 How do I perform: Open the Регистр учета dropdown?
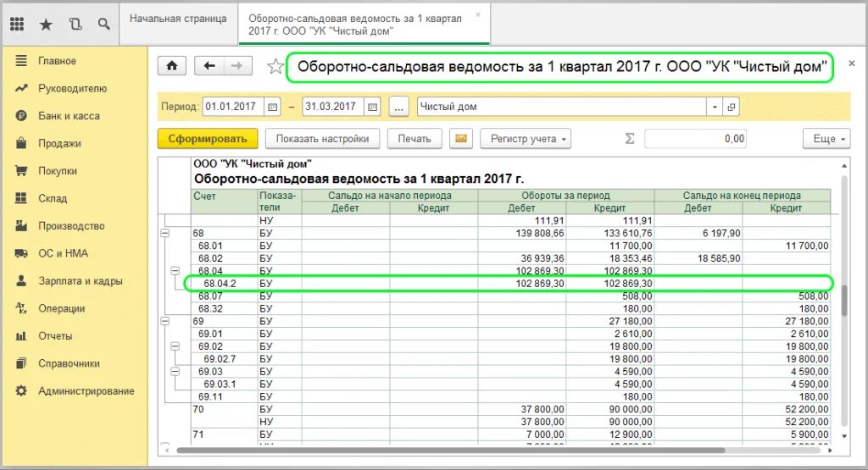[526, 139]
